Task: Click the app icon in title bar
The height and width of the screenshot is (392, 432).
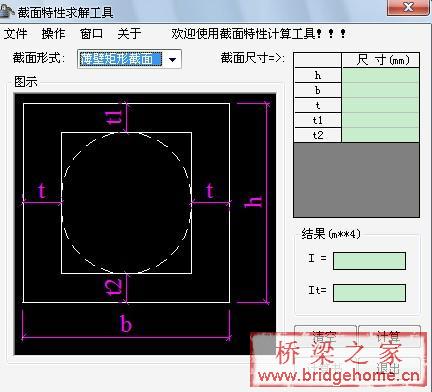Action: [7, 11]
